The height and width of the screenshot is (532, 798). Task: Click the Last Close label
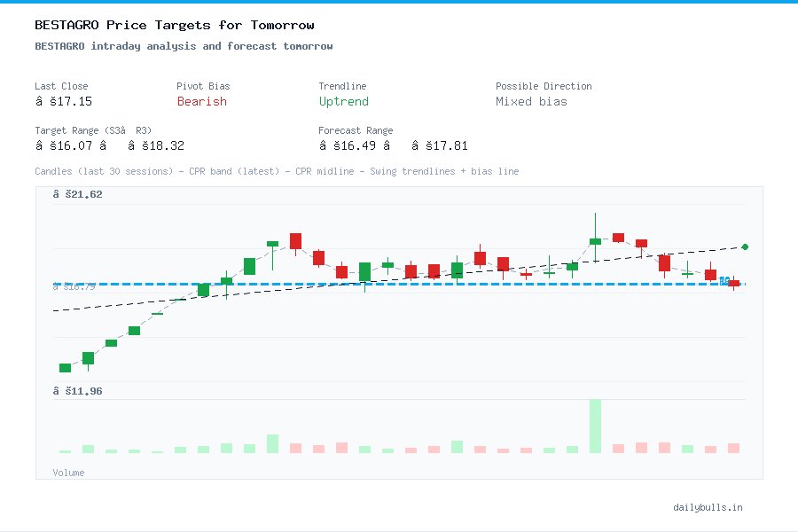click(x=61, y=86)
